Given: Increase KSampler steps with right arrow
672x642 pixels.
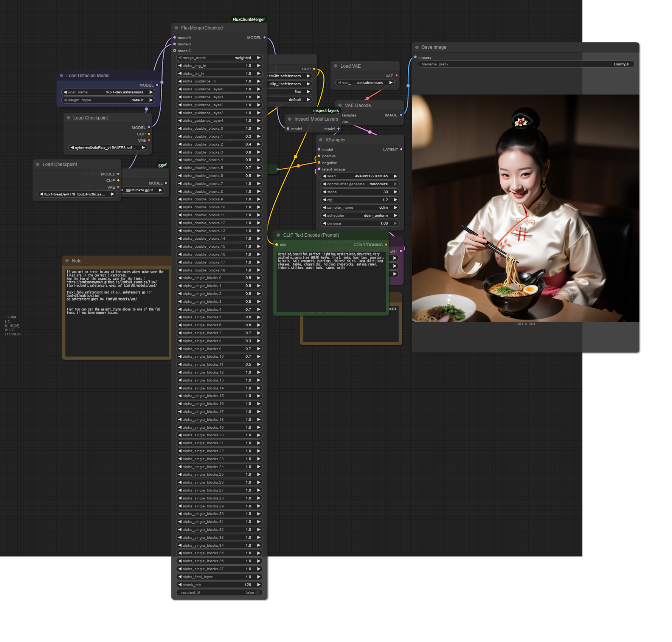Looking at the screenshot, I should coord(396,192).
